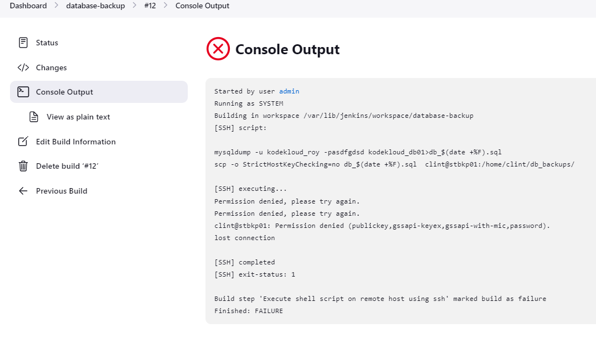
Task: Click the red failed build status icon
Action: click(218, 49)
